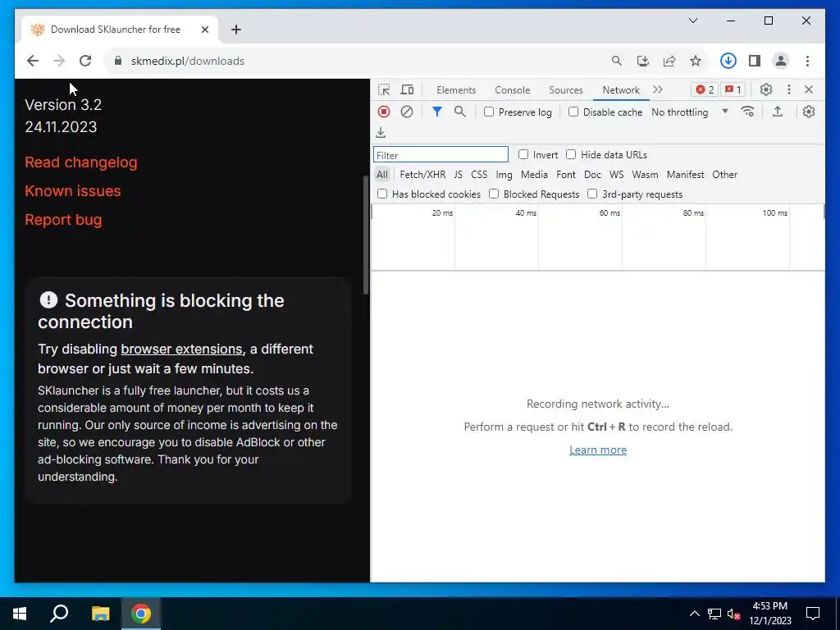Filter requests by Manifest
Screen dimensions: 840x630
(685, 175)
